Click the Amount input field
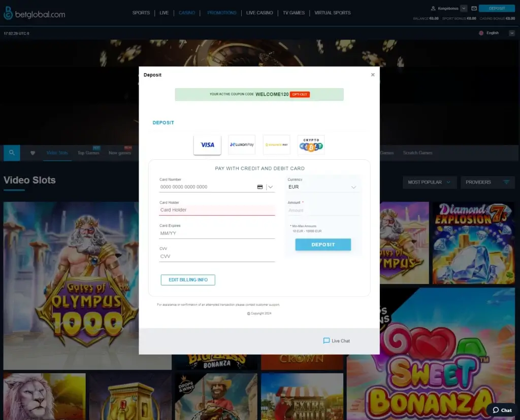520x420 pixels. click(x=323, y=211)
